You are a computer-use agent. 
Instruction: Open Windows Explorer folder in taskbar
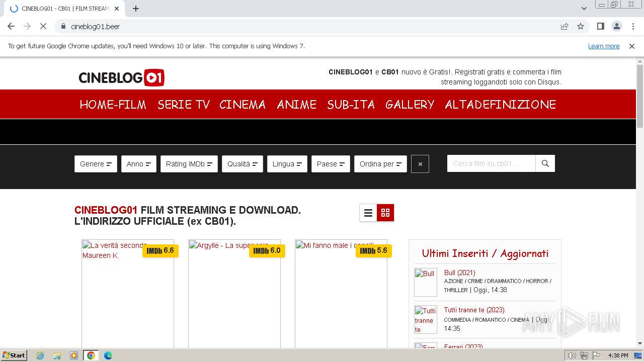click(57, 355)
